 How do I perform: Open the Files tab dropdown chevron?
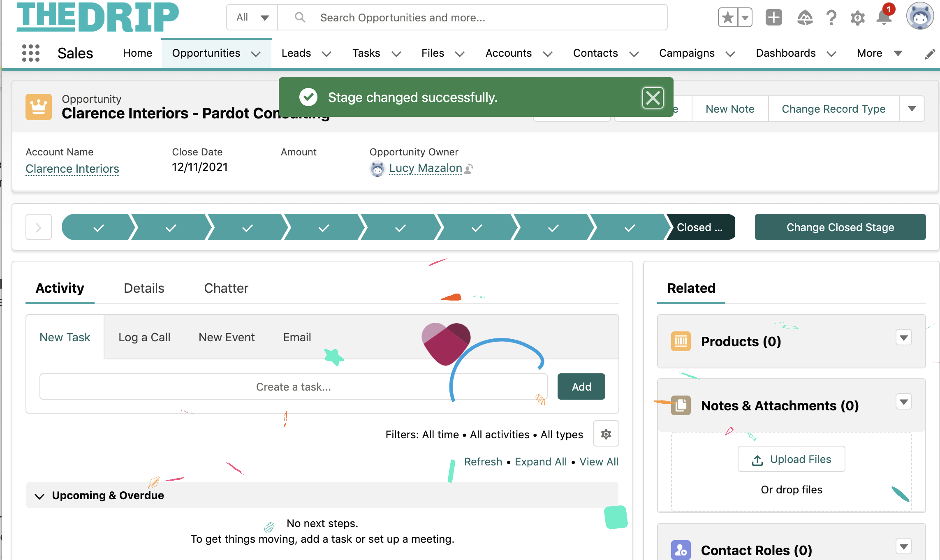(460, 54)
